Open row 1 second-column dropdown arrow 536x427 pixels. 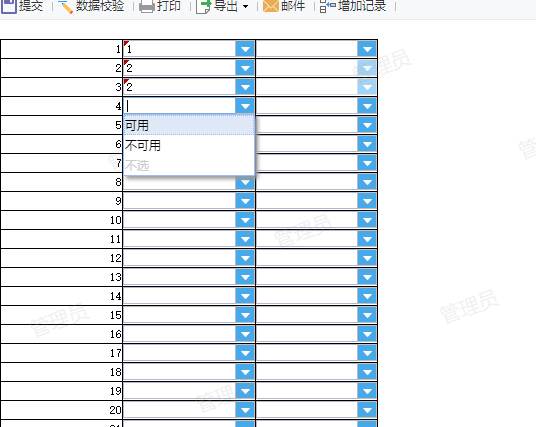click(367, 49)
